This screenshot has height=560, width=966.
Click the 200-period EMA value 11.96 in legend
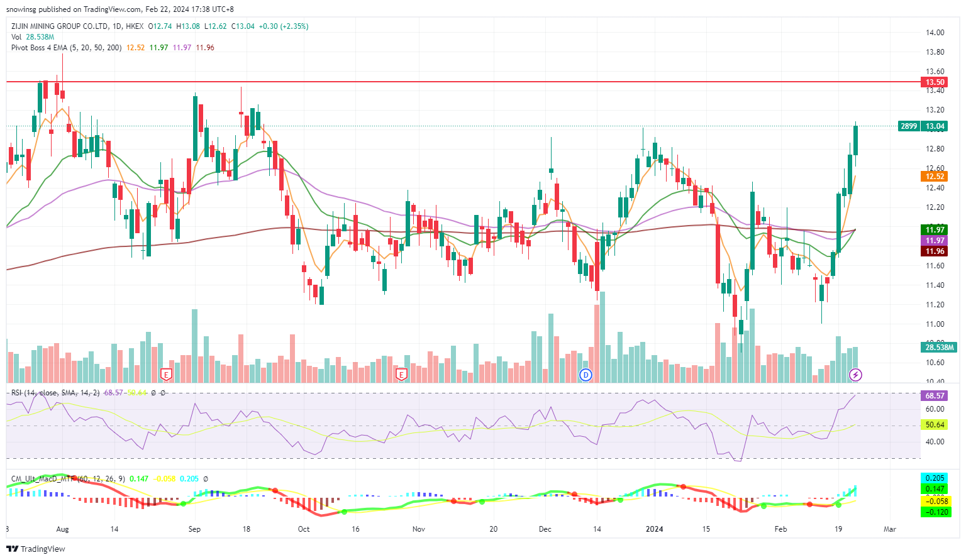205,48
